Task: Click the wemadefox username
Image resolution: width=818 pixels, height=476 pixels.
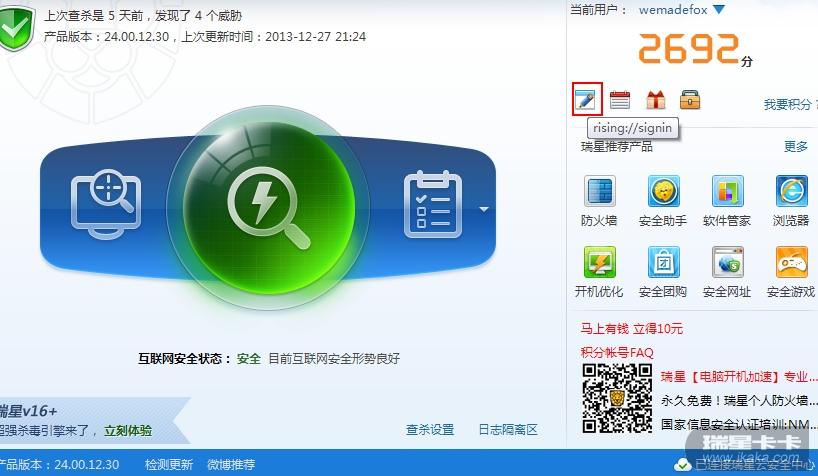Action: [x=673, y=10]
